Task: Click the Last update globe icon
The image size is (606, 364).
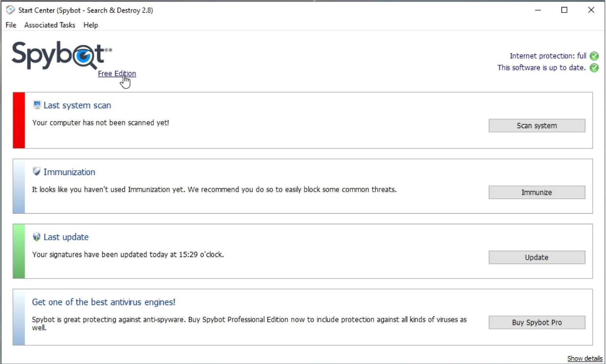Action: (x=37, y=237)
